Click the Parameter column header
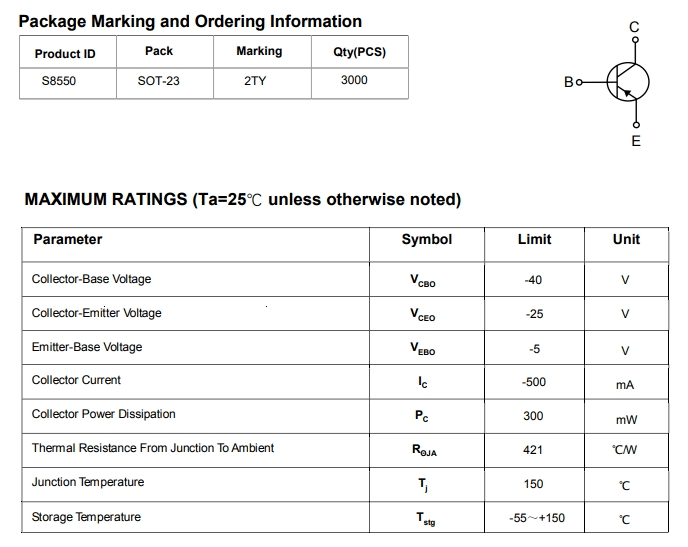688x547 pixels. pyautogui.click(x=67, y=239)
